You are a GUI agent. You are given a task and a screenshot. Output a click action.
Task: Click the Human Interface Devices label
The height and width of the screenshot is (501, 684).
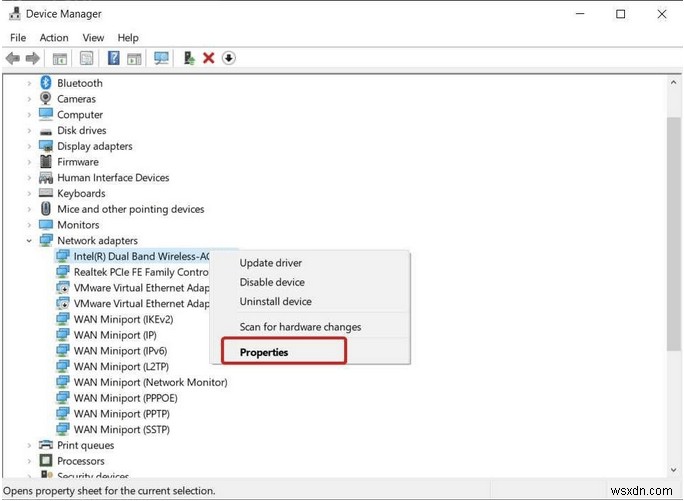click(113, 177)
